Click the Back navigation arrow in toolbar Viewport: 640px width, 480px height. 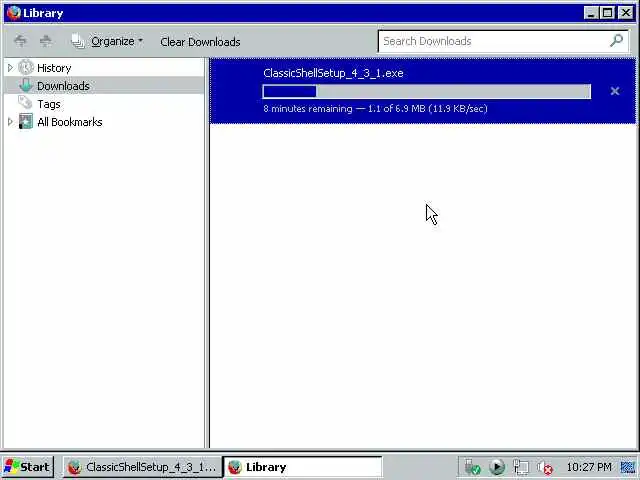(x=20, y=41)
